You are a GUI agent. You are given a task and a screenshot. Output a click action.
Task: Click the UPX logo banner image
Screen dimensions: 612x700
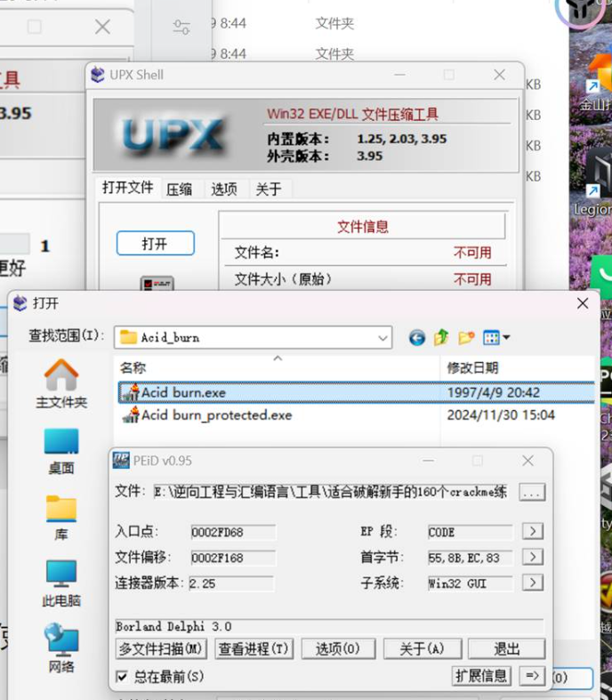pyautogui.click(x=173, y=134)
